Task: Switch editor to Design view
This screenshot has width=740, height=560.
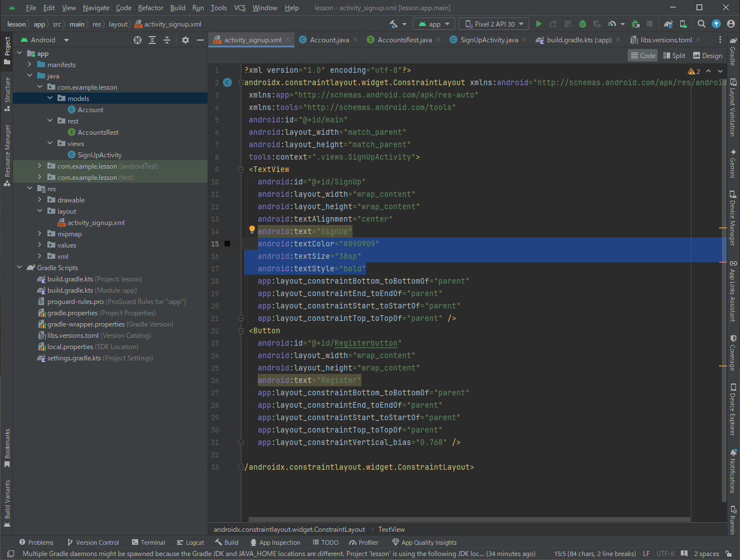Action: point(707,55)
